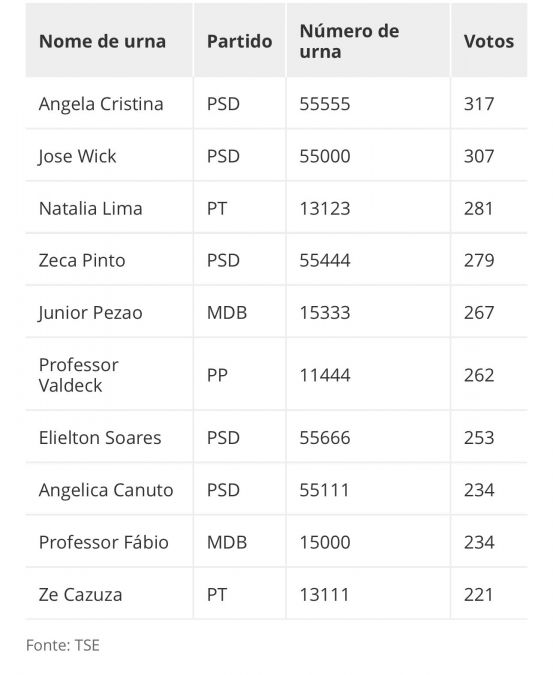Click the 'Nome de urna' column header
Image resolution: width=553 pixels, height=675 pixels.
(102, 41)
